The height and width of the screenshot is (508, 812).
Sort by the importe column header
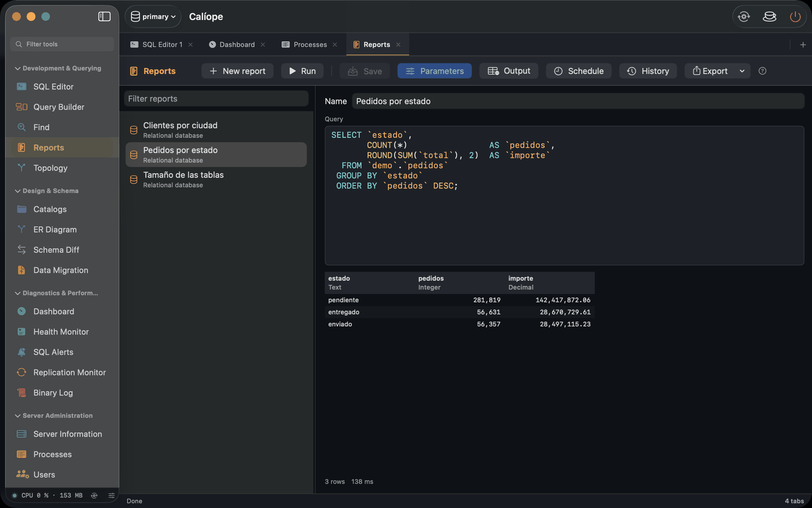pyautogui.click(x=550, y=283)
